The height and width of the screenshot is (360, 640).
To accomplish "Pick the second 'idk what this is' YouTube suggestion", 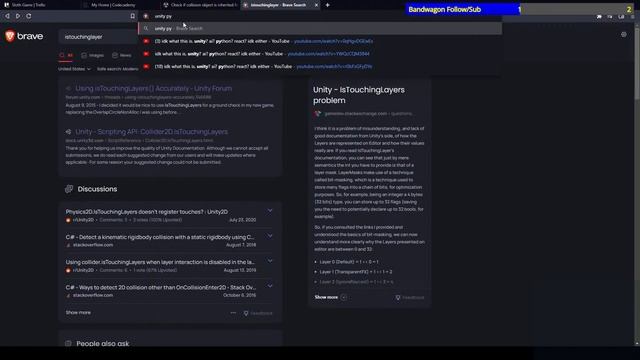I will point(320,54).
